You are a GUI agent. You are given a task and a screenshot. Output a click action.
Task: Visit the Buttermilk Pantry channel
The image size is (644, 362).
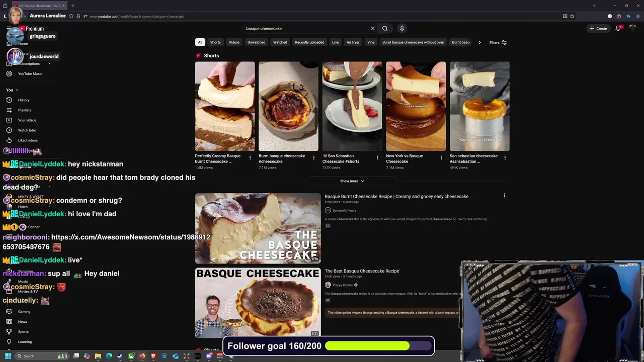(x=344, y=211)
